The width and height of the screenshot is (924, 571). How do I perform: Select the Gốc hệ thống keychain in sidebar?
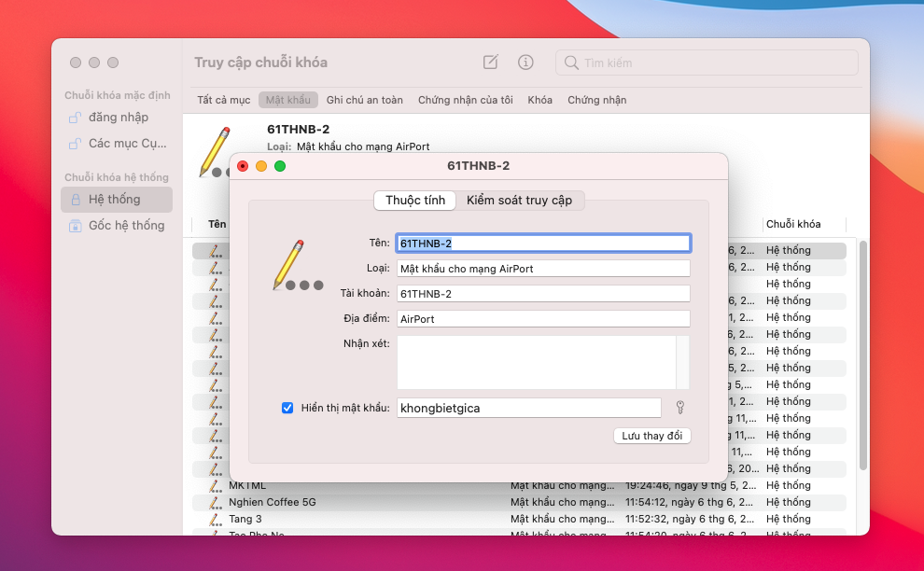[x=117, y=226]
